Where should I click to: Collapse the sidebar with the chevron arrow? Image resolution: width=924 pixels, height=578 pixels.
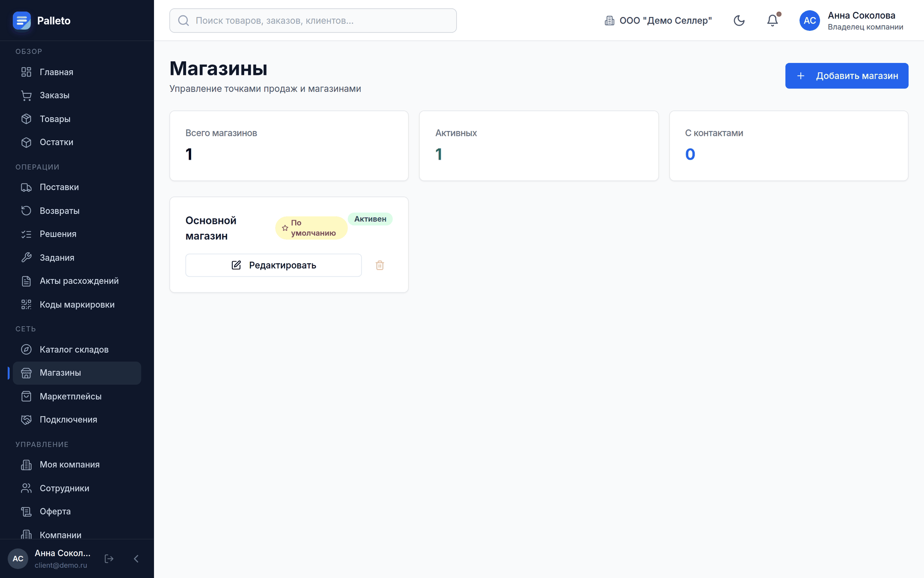click(136, 558)
